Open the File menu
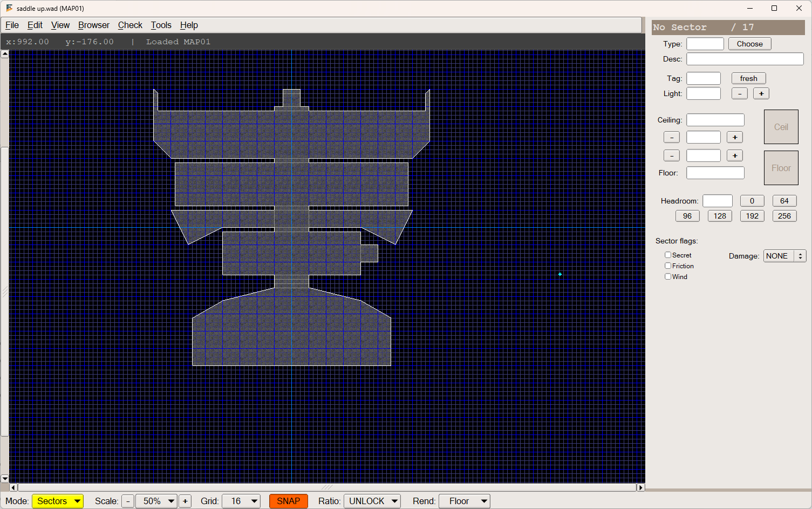Image resolution: width=812 pixels, height=509 pixels. 12,25
